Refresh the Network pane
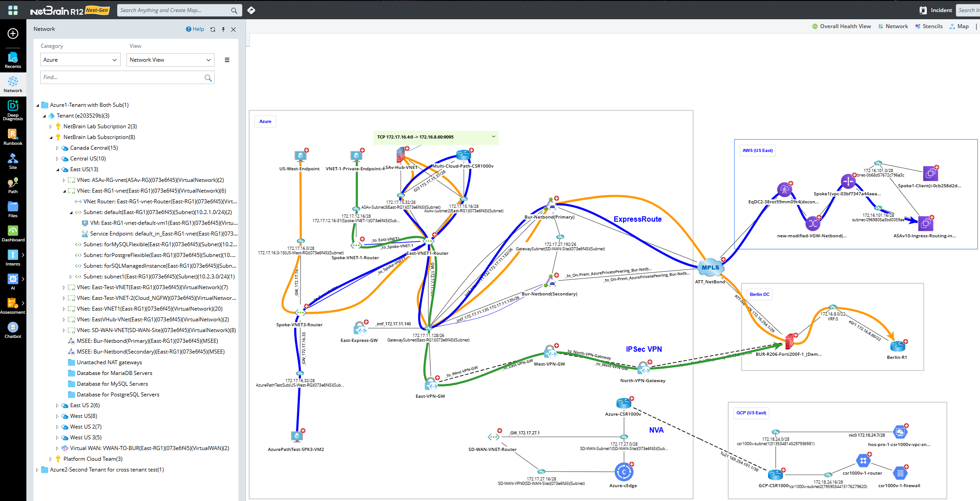980x501 pixels. click(x=213, y=29)
